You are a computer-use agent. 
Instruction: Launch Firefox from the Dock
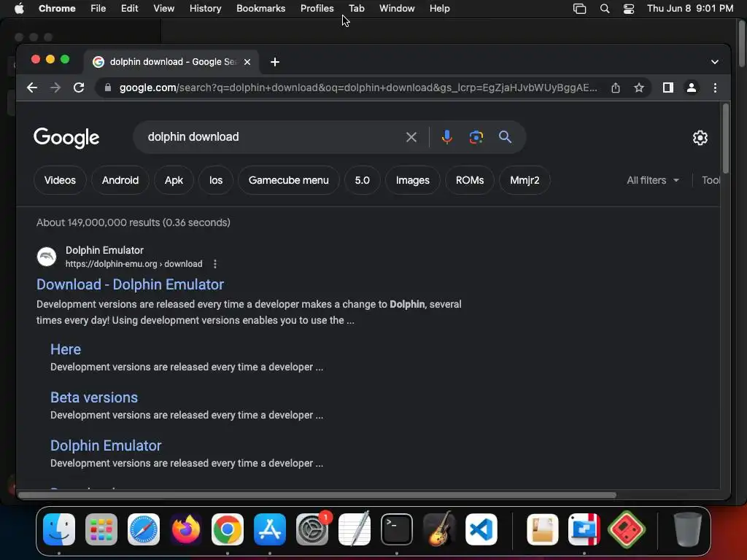(186, 529)
